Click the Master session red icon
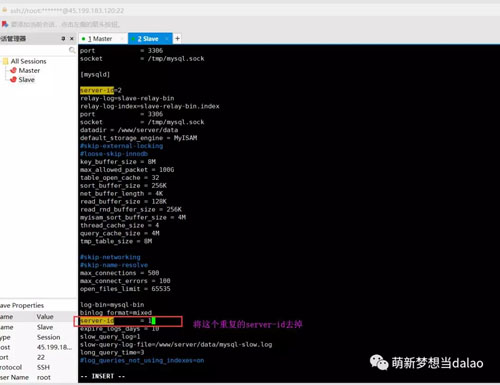Viewport: 500px width, 385px height. 13,70
